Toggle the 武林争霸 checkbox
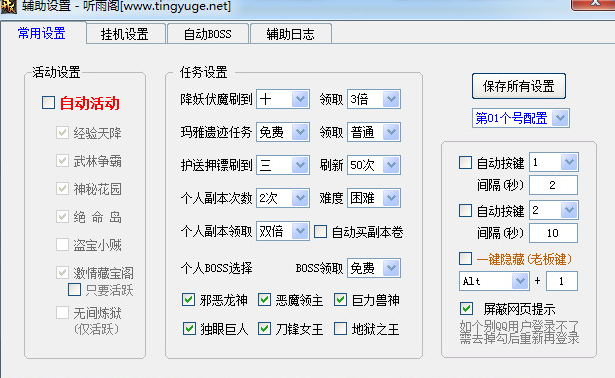This screenshot has height=378, width=615. [x=62, y=160]
